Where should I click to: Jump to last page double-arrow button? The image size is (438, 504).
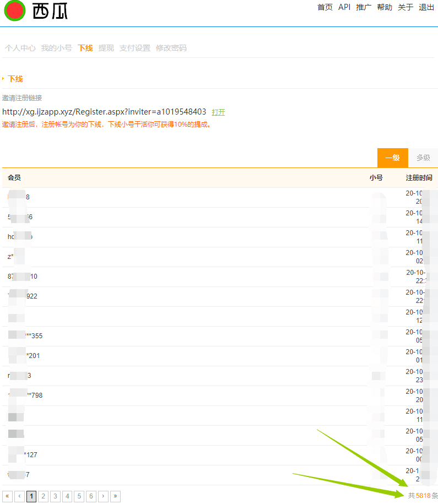[x=115, y=496]
